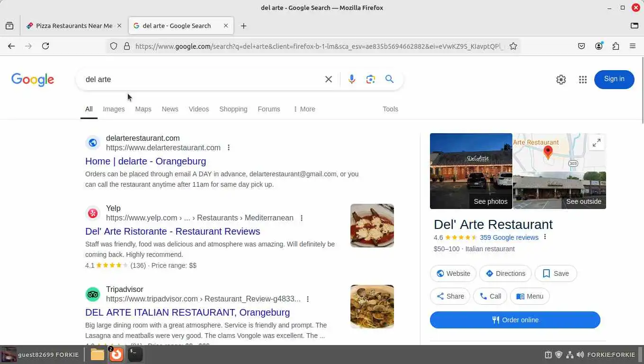Visit restaurant Website button
The image size is (644, 364).
click(x=453, y=273)
